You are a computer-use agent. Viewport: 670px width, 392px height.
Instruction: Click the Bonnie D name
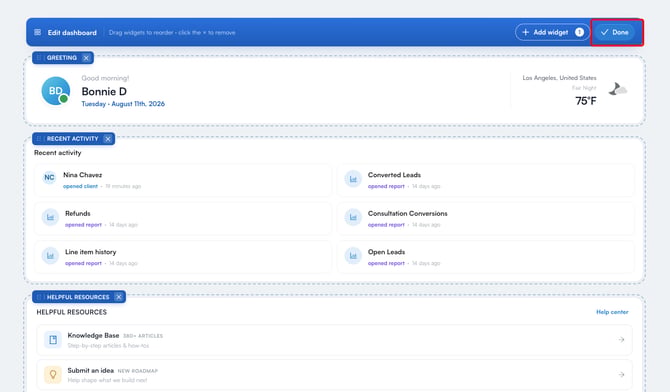coord(104,91)
